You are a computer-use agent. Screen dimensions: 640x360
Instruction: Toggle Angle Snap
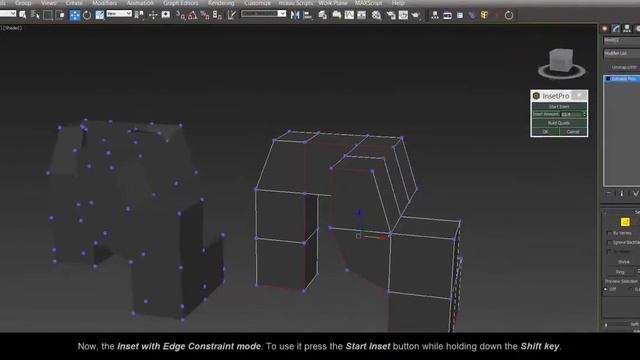193,15
